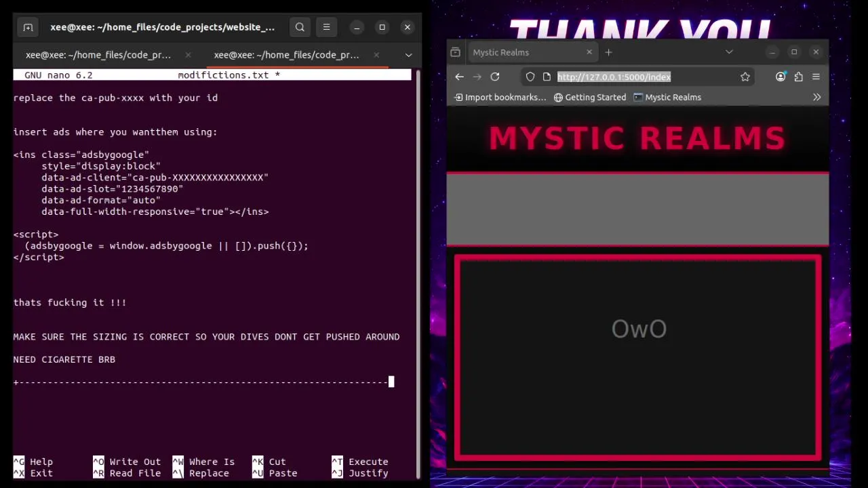Click the grey ad placeholder banner
Screen dimensions: 868x488
point(637,209)
